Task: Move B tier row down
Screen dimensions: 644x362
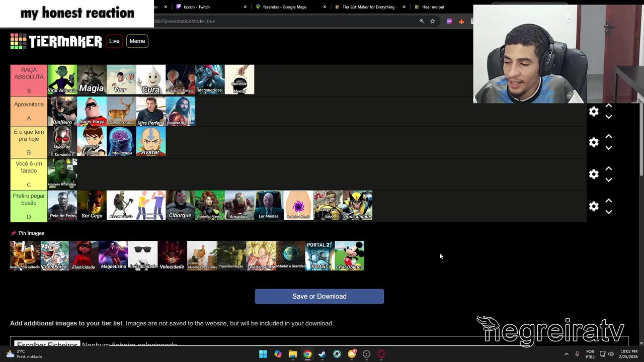Action: 609,148
